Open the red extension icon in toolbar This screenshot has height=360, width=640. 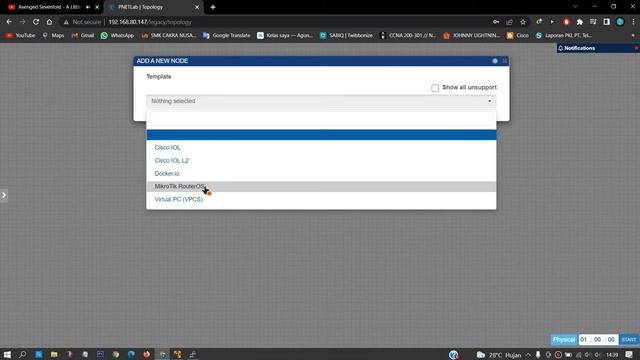coord(566,22)
